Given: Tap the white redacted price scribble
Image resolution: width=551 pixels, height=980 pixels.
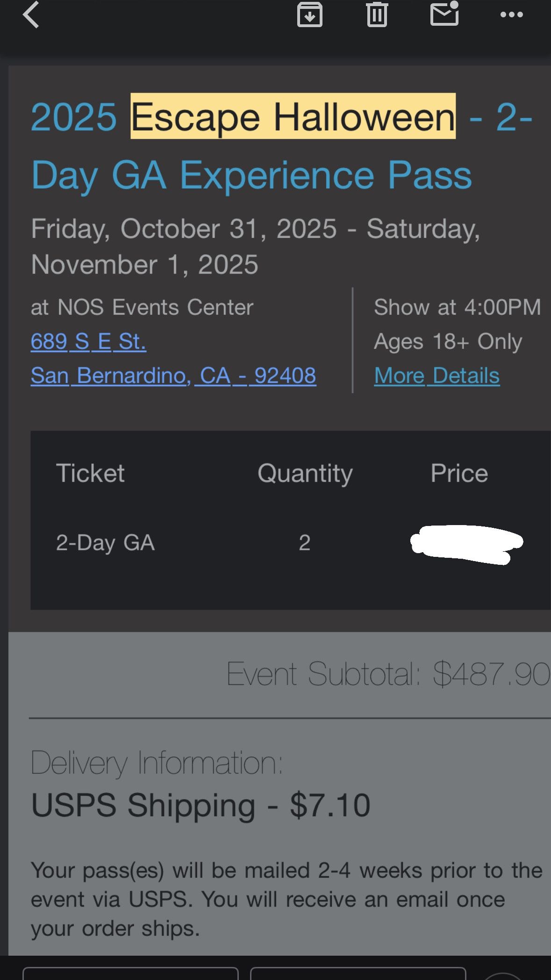Looking at the screenshot, I should pos(466,544).
